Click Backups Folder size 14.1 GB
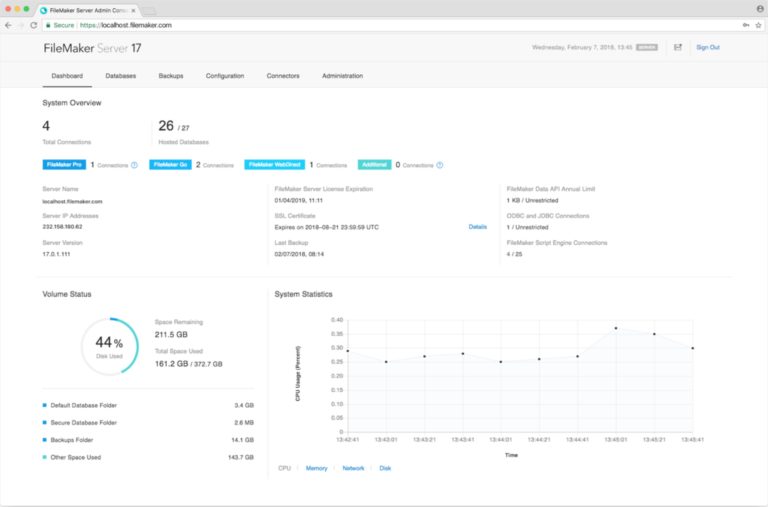The image size is (768, 507). tap(242, 440)
